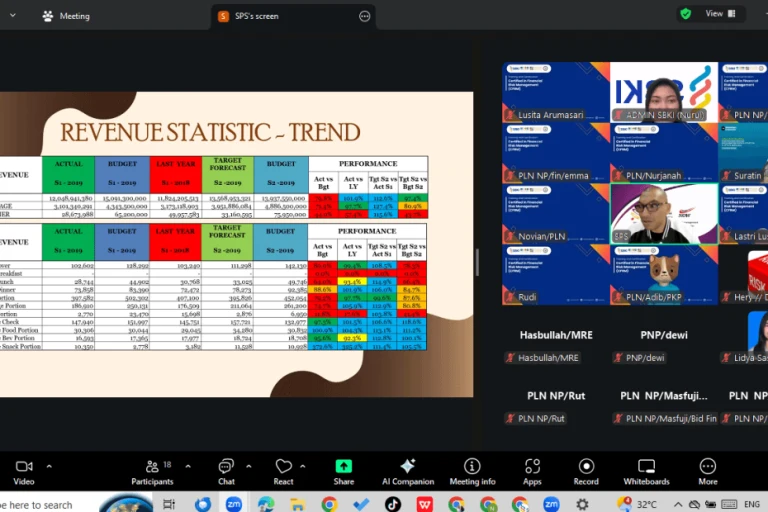Switch to SPS's screen tab
The width and height of the screenshot is (768, 512).
pos(293,16)
